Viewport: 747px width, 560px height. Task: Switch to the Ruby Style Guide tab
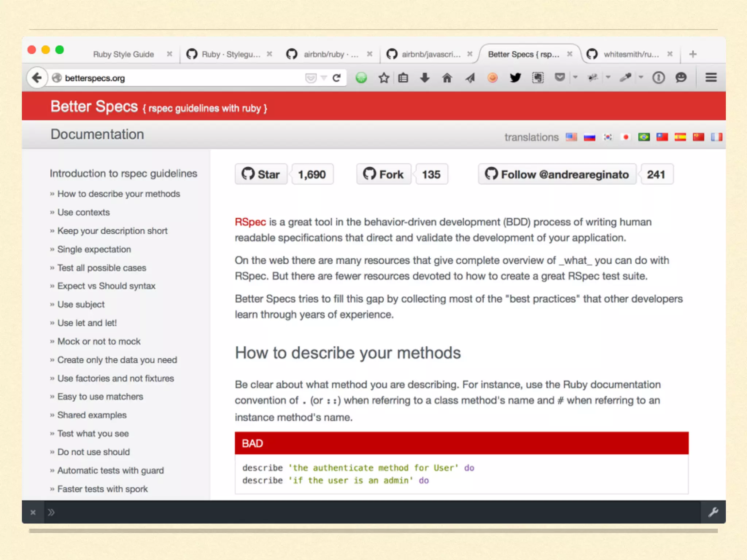point(123,54)
